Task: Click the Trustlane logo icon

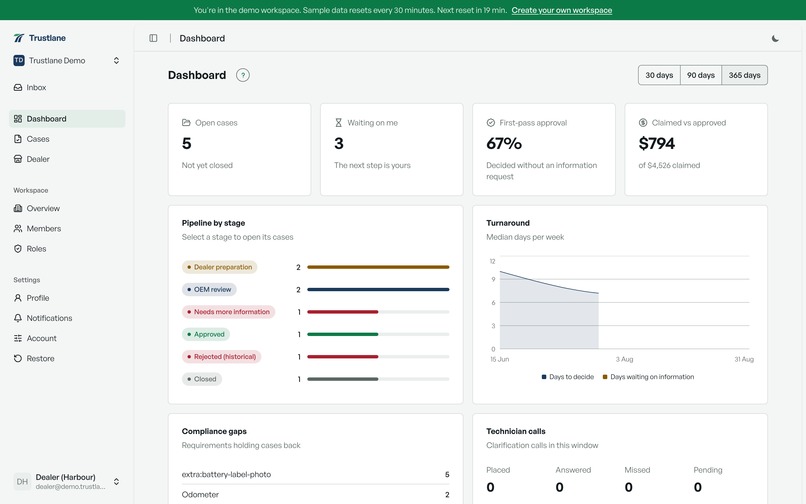Action: tap(19, 38)
